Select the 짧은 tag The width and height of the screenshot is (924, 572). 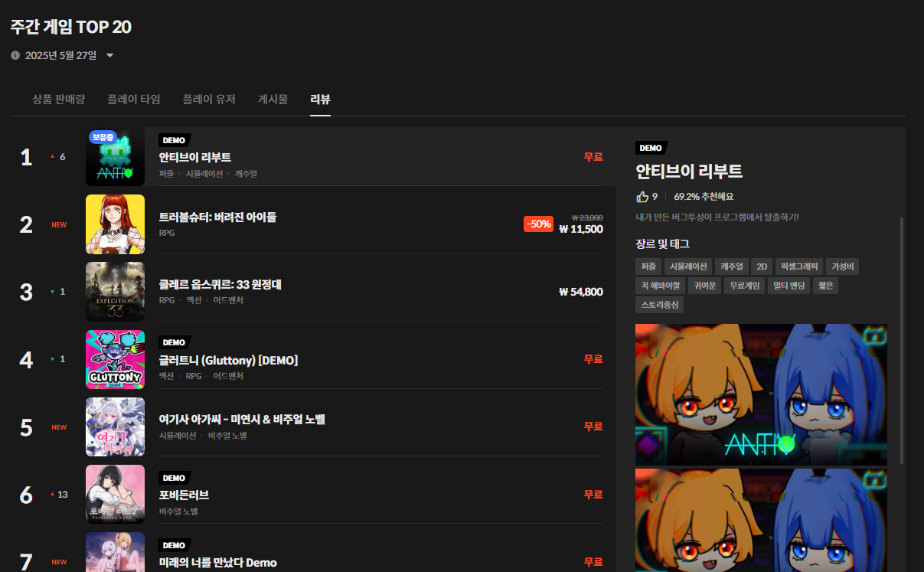tap(825, 286)
